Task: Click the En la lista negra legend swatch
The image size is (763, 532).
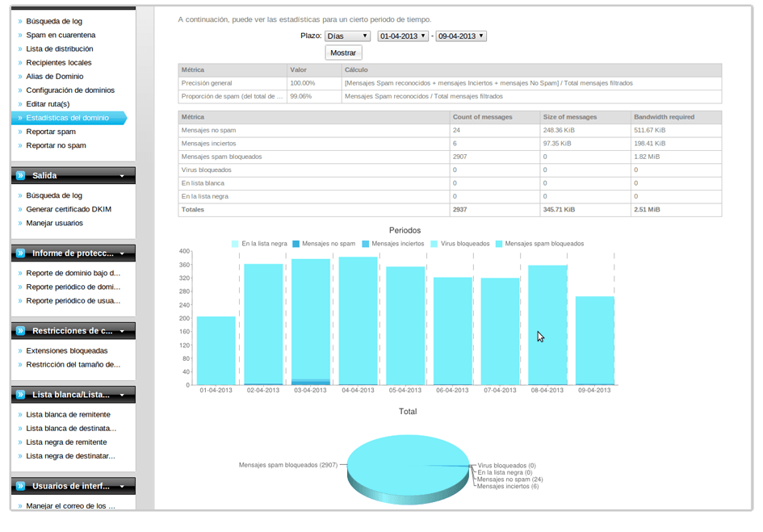Action: 235,244
